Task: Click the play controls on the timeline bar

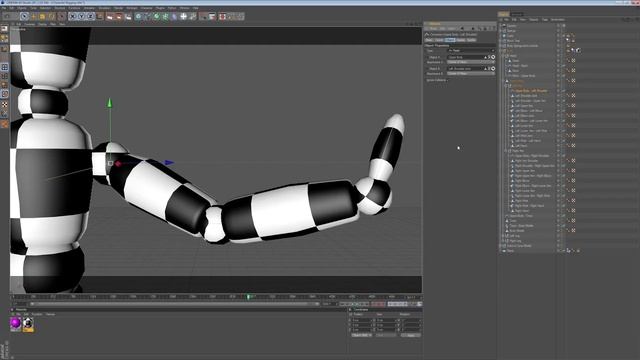Action: point(354,304)
